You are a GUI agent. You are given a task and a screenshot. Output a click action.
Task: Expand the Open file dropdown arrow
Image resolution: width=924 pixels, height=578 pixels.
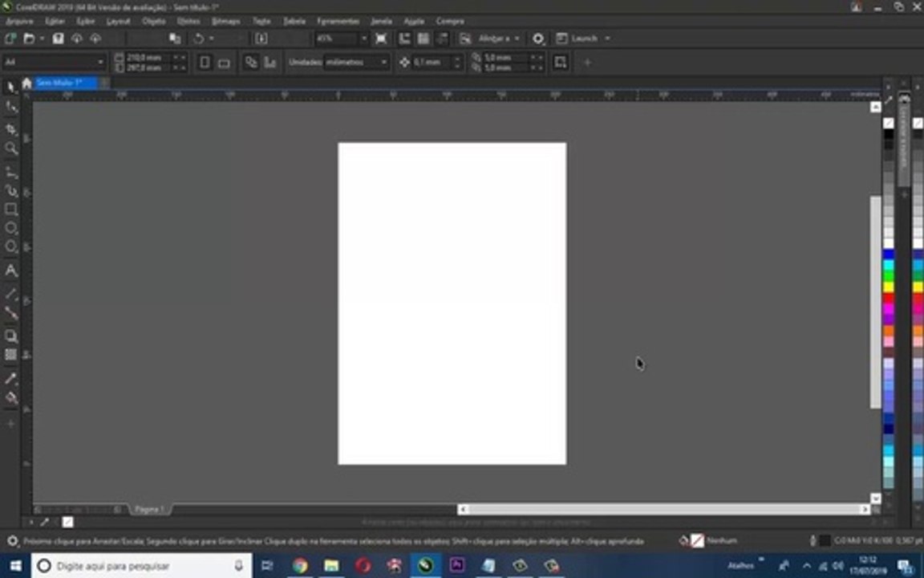42,39
